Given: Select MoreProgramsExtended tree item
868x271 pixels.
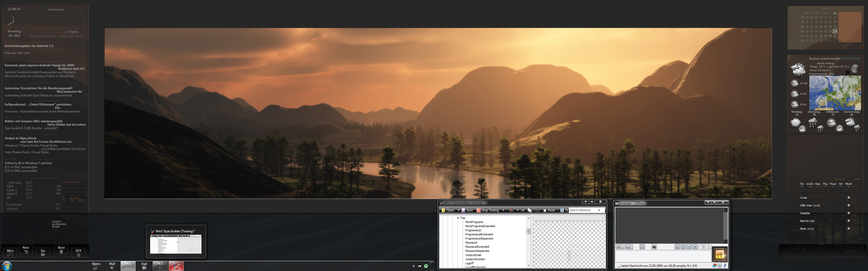Looking at the screenshot, I should point(480,226).
